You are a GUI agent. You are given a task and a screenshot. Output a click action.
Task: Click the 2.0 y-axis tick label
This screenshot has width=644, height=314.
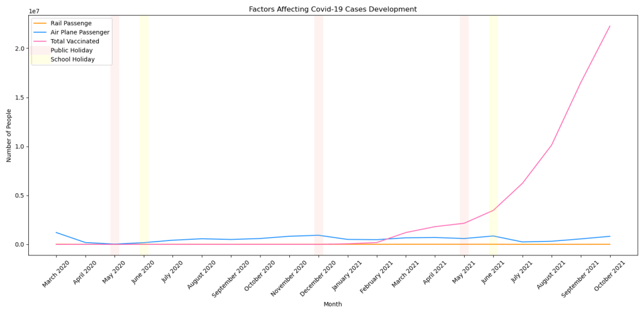coord(19,48)
